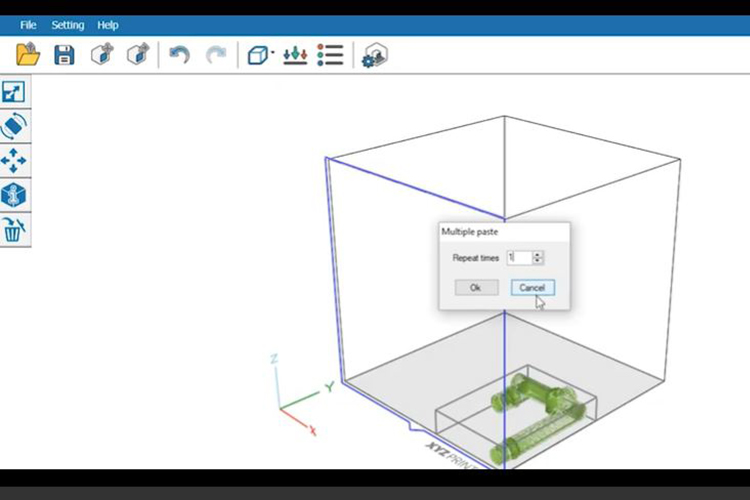Open the Help menu

(108, 25)
